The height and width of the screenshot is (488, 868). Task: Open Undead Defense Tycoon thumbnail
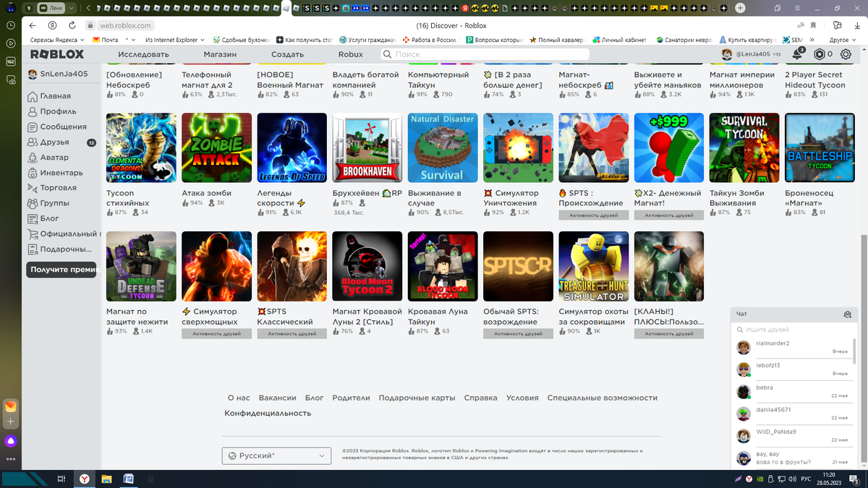point(141,266)
